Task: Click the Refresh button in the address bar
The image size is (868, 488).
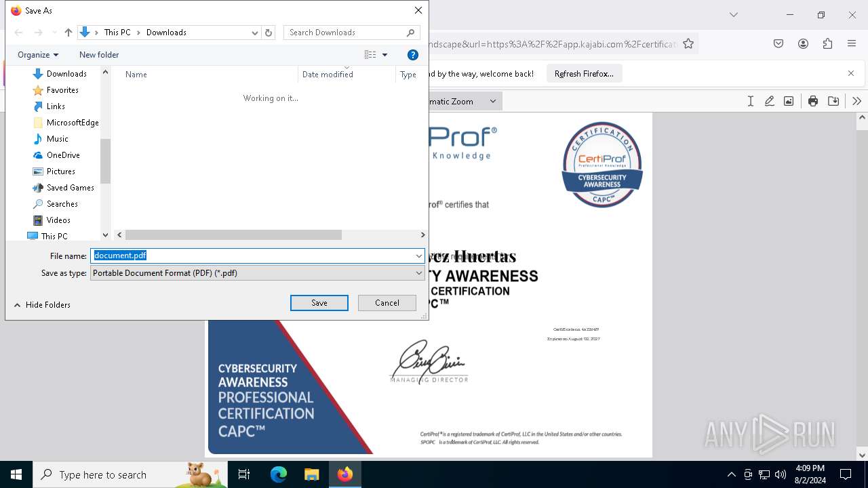Action: (x=269, y=33)
